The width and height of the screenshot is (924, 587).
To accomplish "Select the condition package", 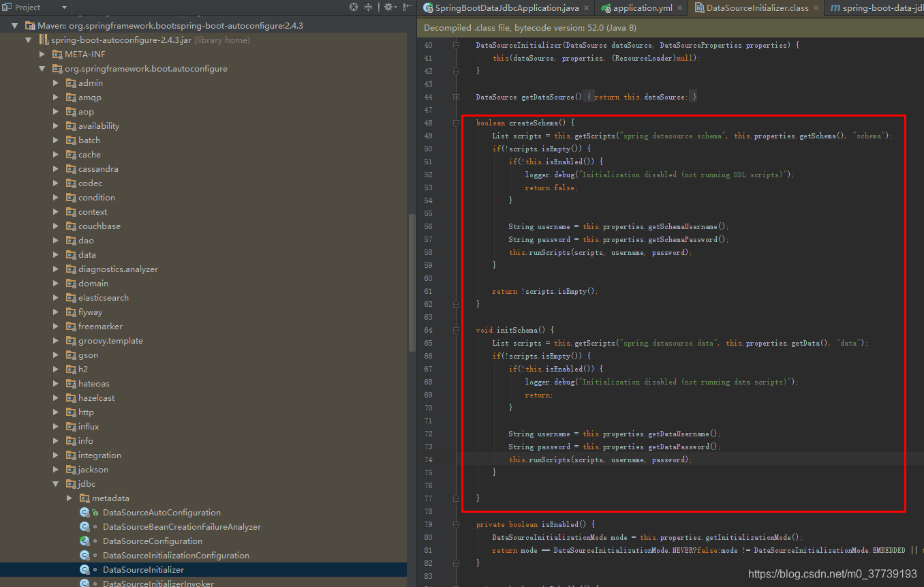I will pos(96,198).
